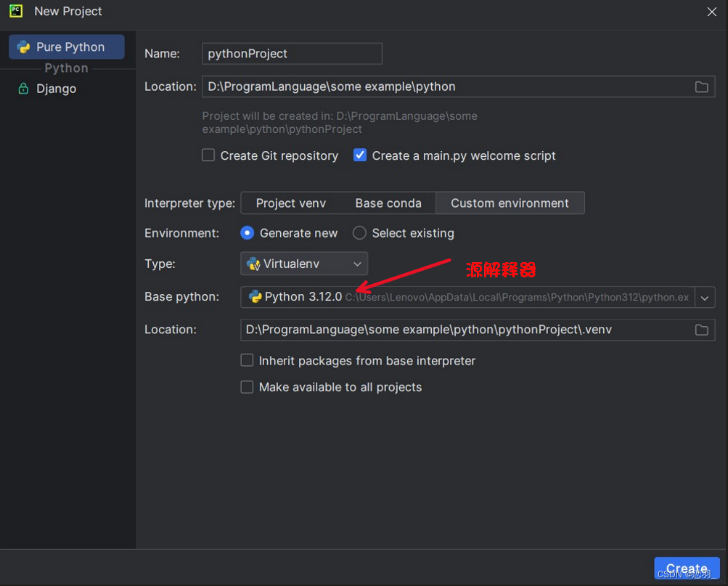The width and height of the screenshot is (728, 586).
Task: Click the Django lock icon
Action: coord(23,88)
